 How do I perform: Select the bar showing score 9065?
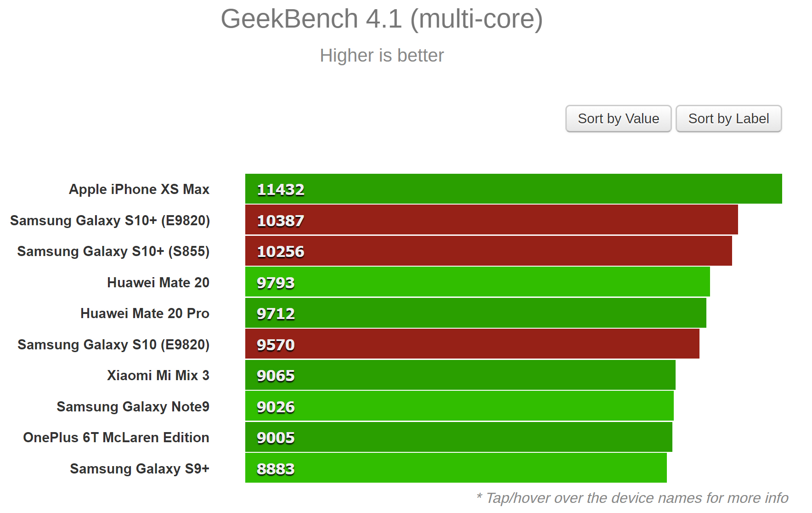coord(460,375)
